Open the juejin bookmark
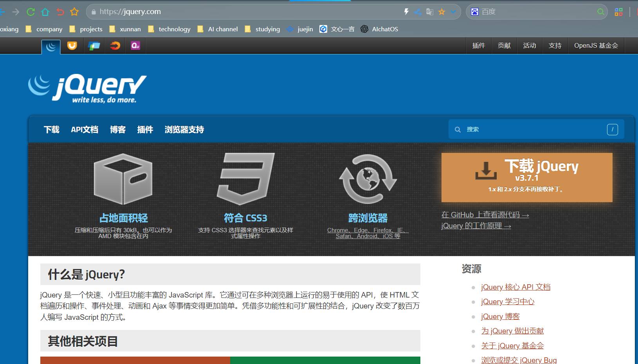Screen dimensions: 638x364 pyautogui.click(x=300, y=29)
